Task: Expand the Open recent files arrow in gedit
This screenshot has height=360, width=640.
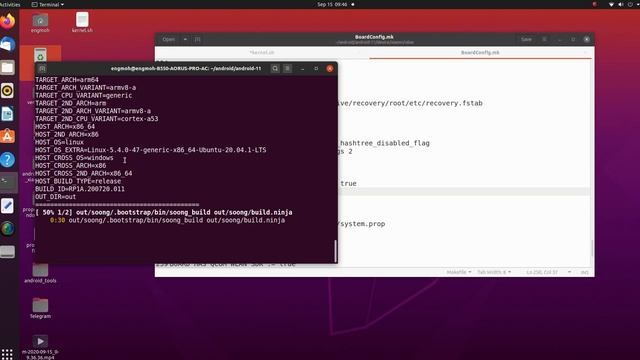Action: 185,39
